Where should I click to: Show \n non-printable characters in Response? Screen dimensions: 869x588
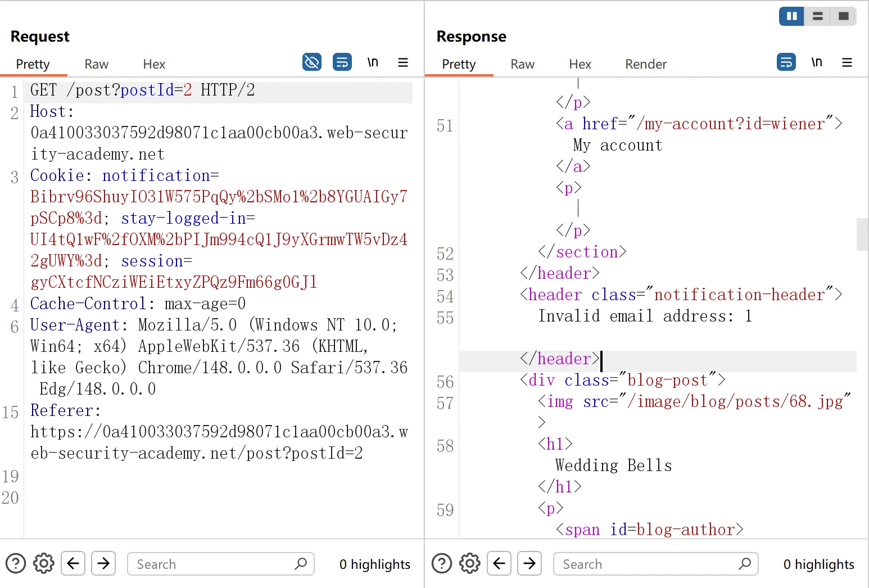tap(817, 62)
